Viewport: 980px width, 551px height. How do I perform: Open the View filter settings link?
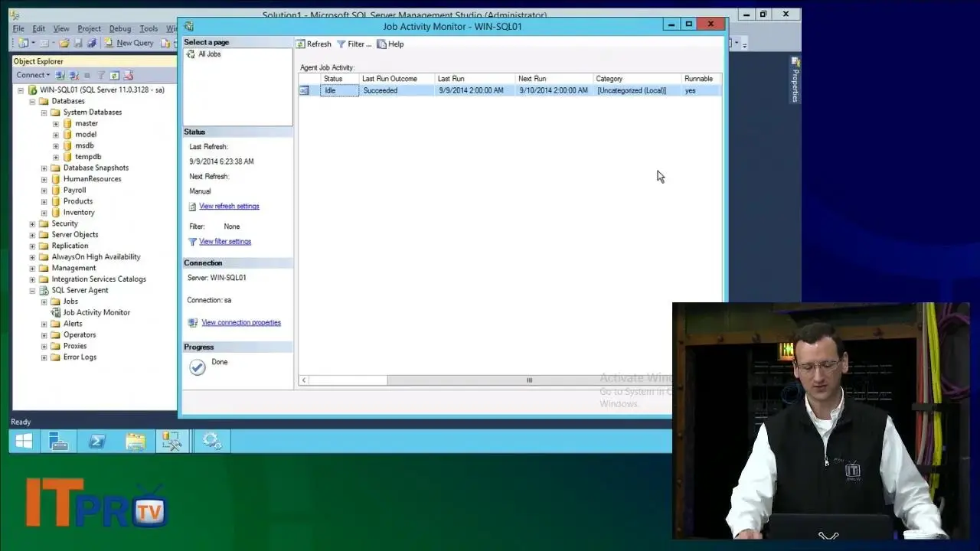(225, 242)
